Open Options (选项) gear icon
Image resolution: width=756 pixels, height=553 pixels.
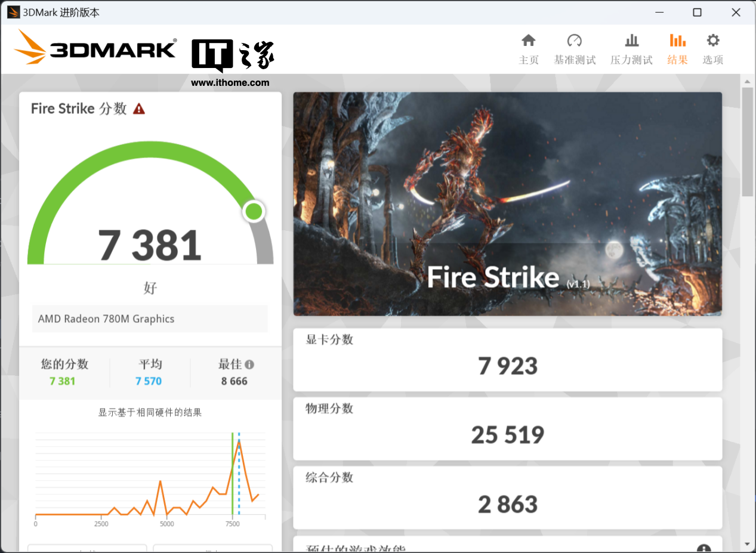[x=712, y=49]
